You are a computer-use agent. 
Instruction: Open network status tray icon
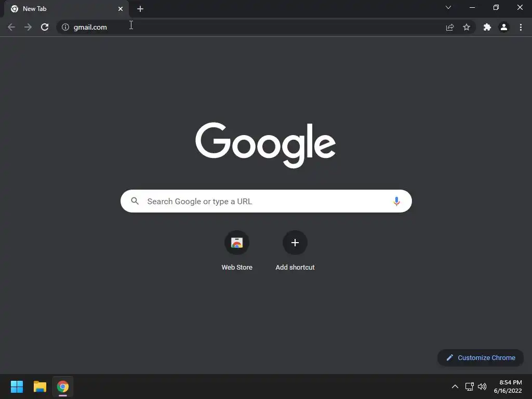click(x=470, y=387)
